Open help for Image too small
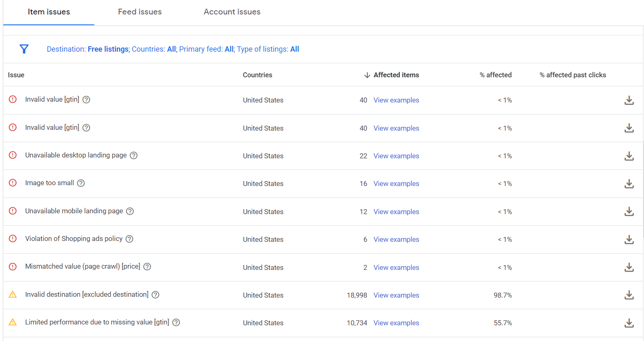 tap(81, 183)
